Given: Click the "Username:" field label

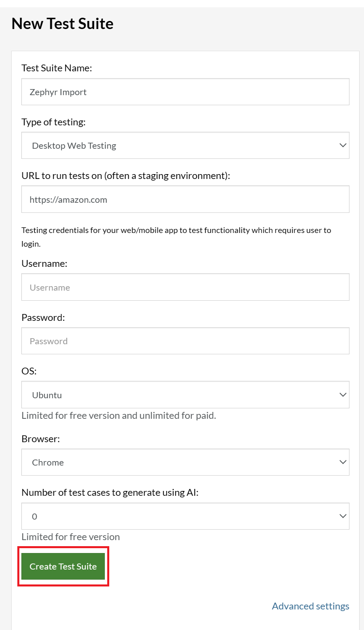Looking at the screenshot, I should click(44, 264).
